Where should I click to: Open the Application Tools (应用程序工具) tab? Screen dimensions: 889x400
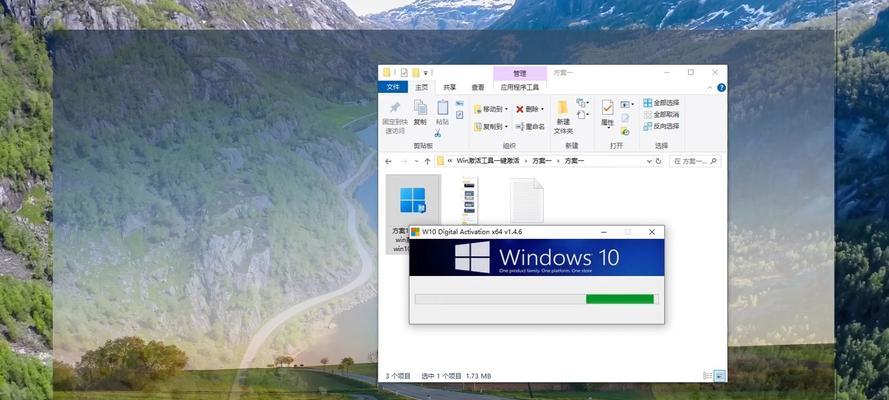520,87
